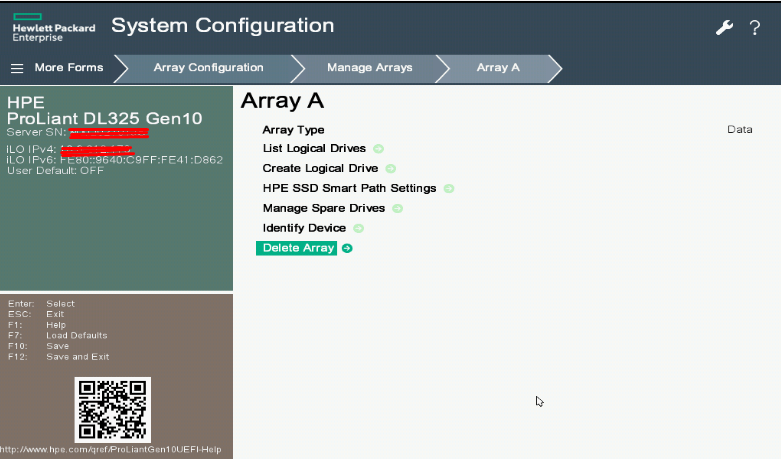Open HPE SSD Smart Path Settings

[x=349, y=188]
